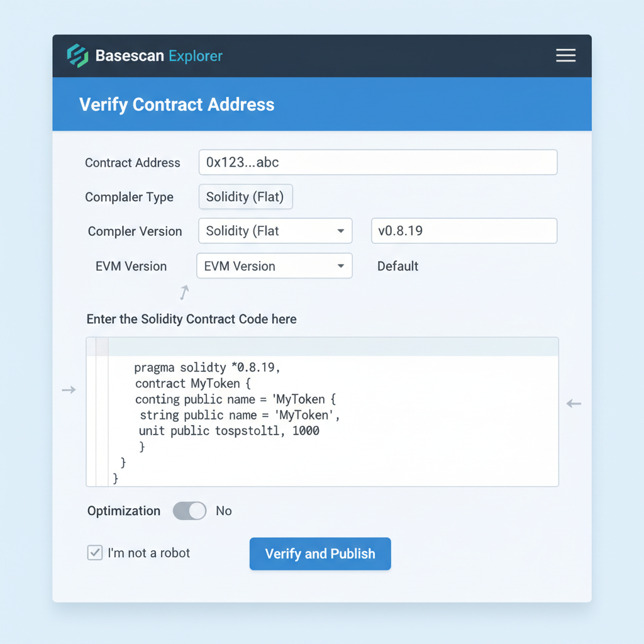Click the v0.8.19 version input field

(x=464, y=231)
